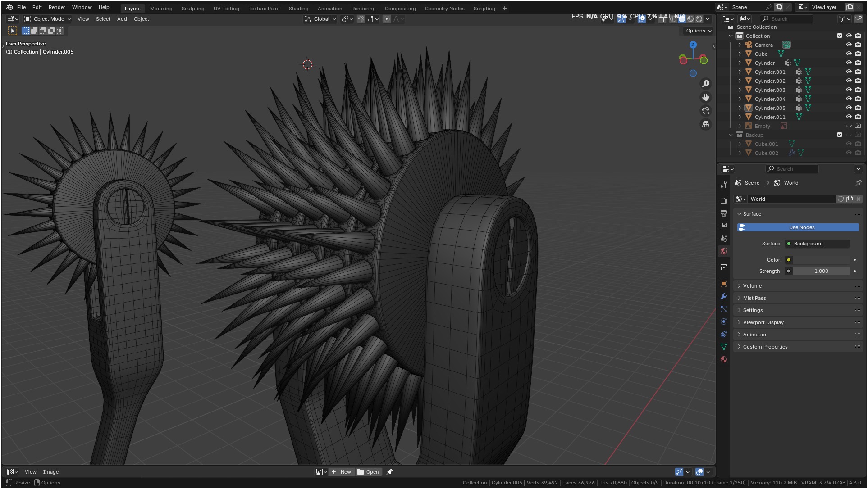Hide Cylinder.003 with its eye icon
868x489 pixels.
coord(849,90)
